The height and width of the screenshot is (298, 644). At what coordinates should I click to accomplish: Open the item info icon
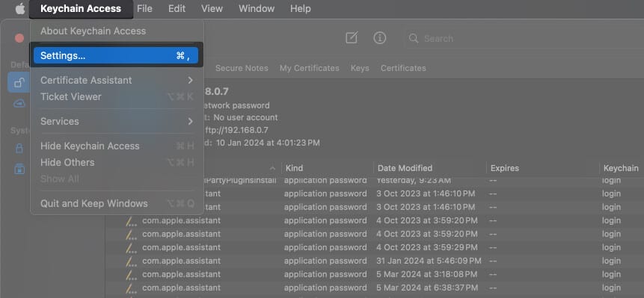(x=379, y=38)
